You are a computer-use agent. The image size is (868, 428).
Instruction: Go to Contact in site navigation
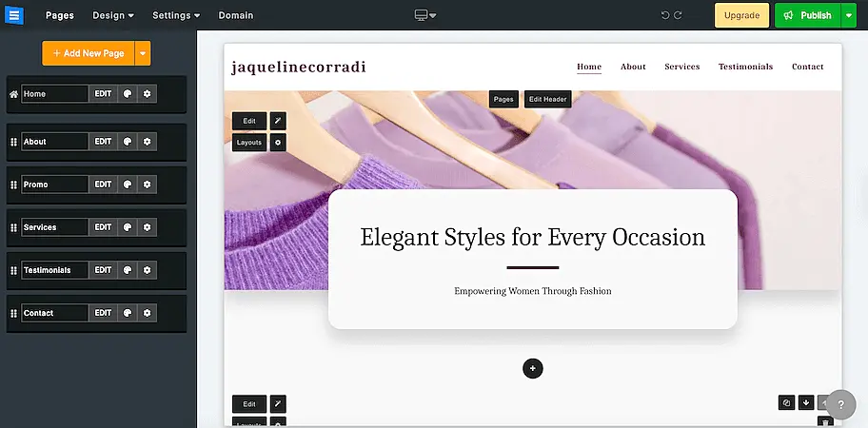coord(808,67)
